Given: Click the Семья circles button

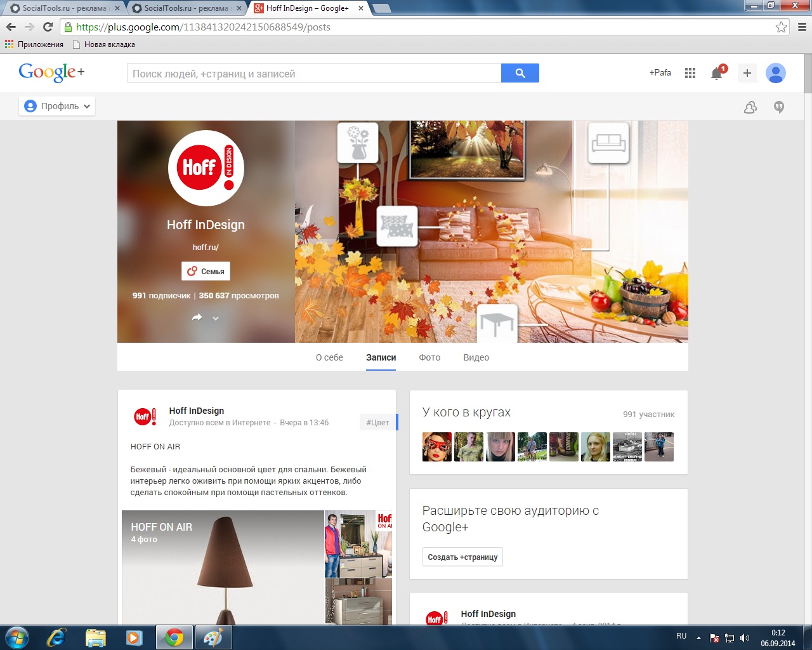Looking at the screenshot, I should coord(206,271).
